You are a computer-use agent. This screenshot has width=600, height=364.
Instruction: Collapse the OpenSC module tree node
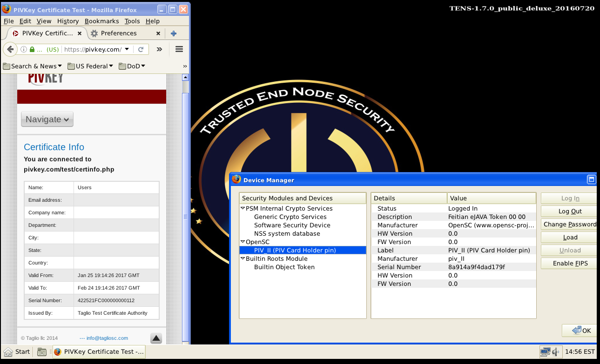pyautogui.click(x=243, y=242)
